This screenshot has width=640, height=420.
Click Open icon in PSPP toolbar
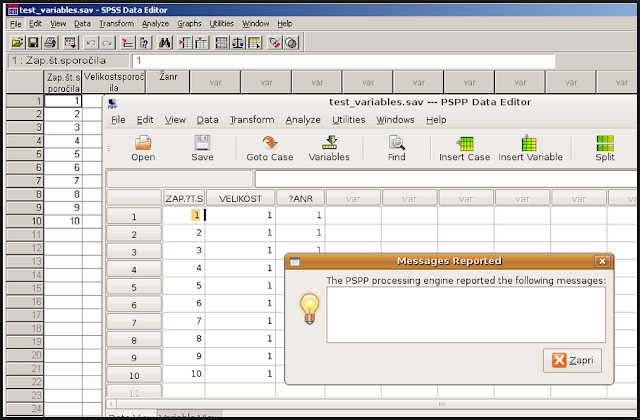click(143, 143)
